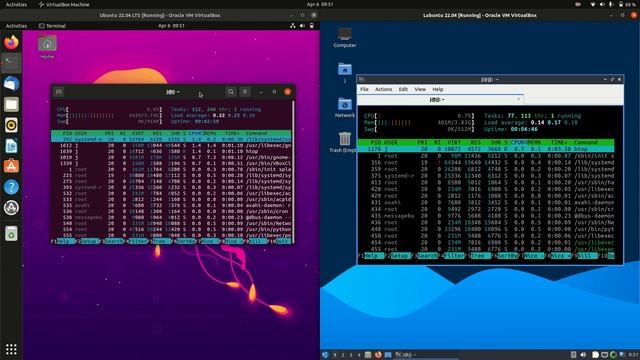This screenshot has width=640, height=360.
Task: Sort by the Command column in Lubuntu htop
Action: pos(586,142)
